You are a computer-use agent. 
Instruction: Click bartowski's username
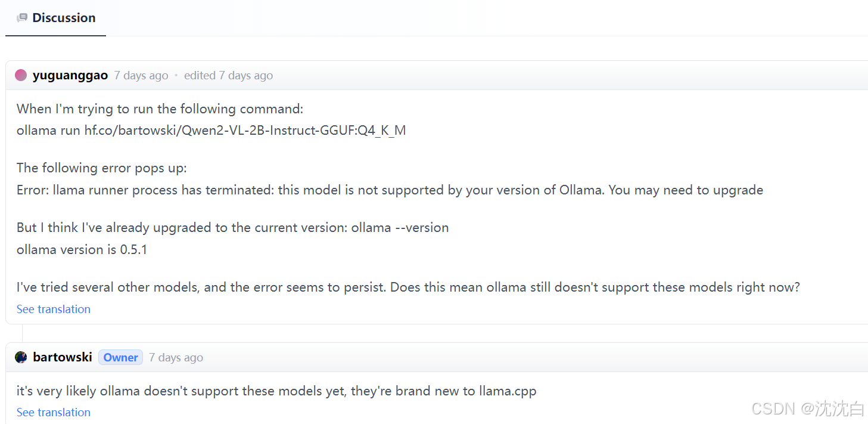62,357
